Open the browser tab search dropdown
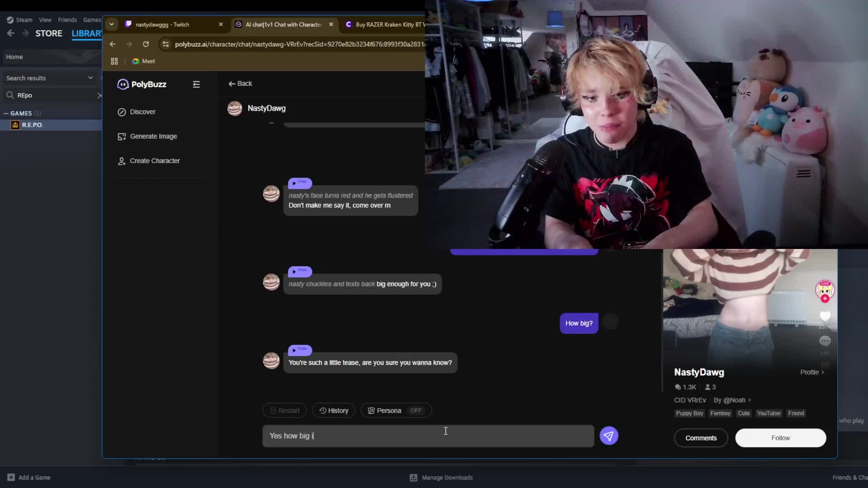This screenshot has width=868, height=488. tap(111, 24)
